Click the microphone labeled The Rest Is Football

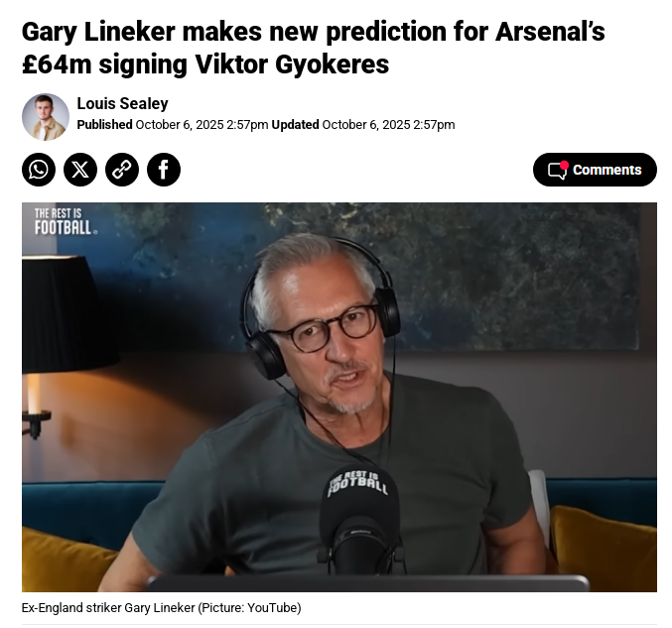(x=359, y=518)
